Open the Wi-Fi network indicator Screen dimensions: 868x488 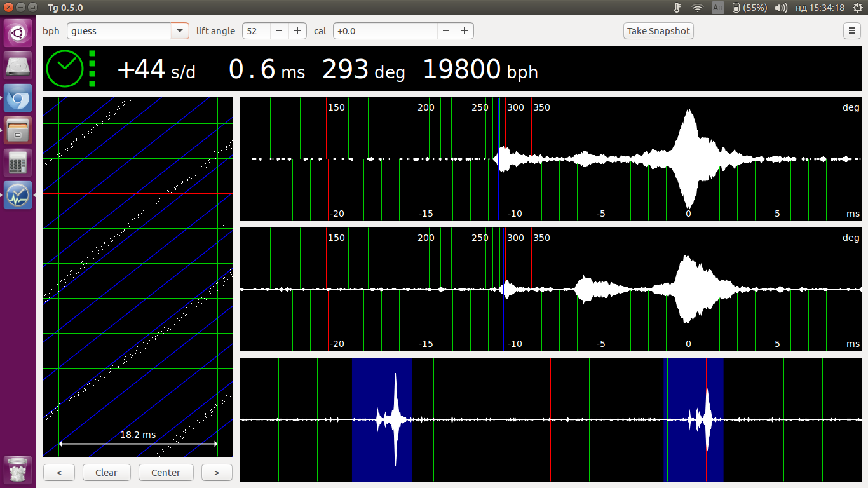698,8
